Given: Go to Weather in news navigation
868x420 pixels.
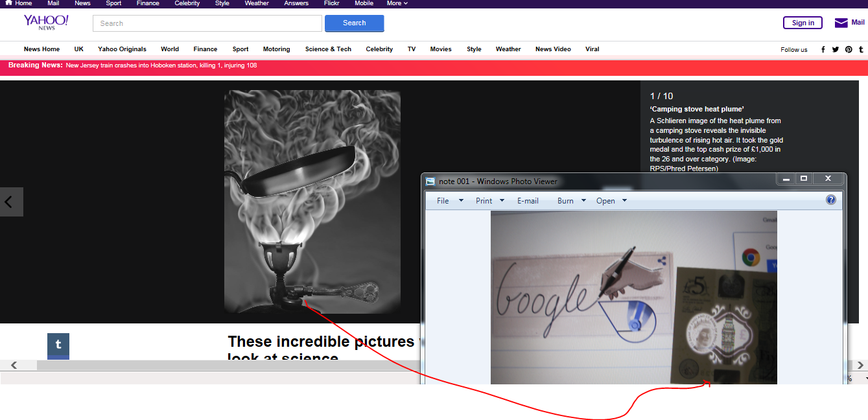Looking at the screenshot, I should (508, 49).
